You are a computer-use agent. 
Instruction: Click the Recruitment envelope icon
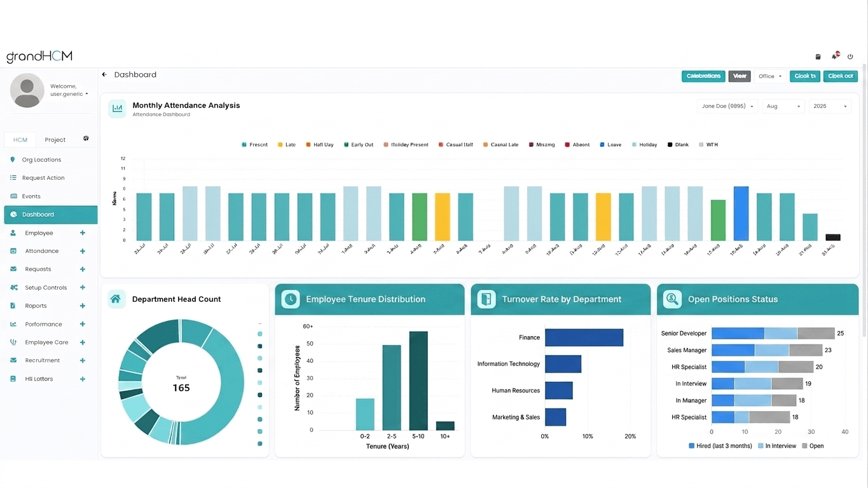pyautogui.click(x=13, y=360)
